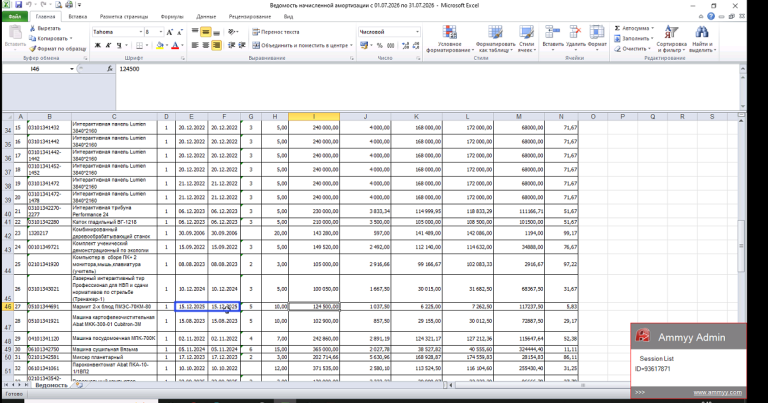Click the font color red A button
Image resolution: width=768 pixels, height=403 pixels.
point(175,46)
